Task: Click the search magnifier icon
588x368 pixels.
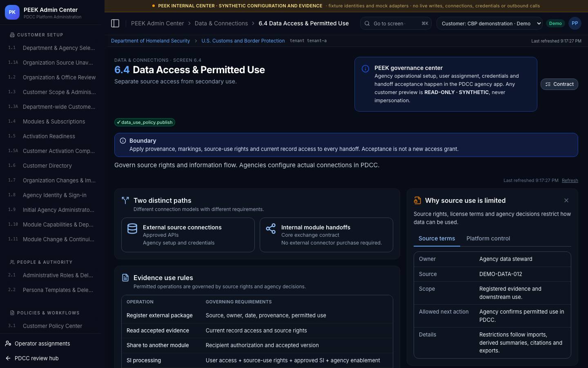Action: [x=367, y=23]
